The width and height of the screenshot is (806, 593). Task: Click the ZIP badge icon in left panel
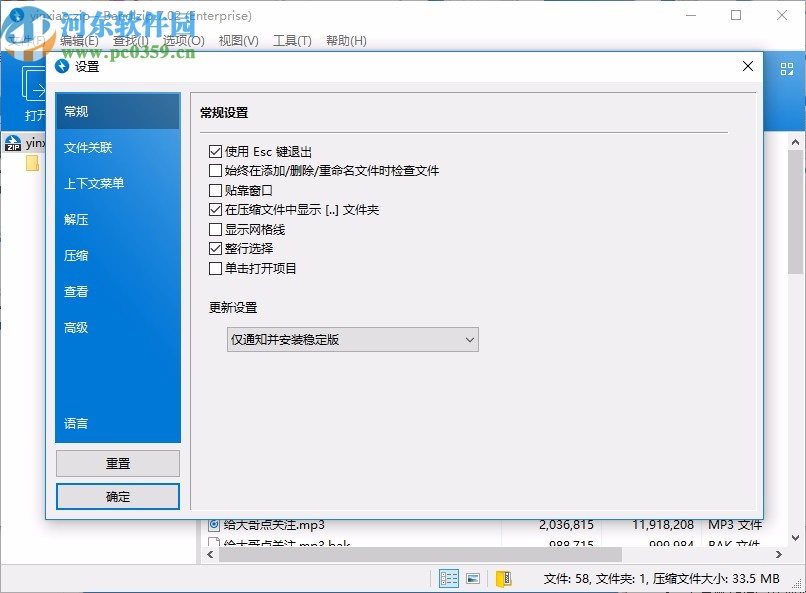pos(13,143)
